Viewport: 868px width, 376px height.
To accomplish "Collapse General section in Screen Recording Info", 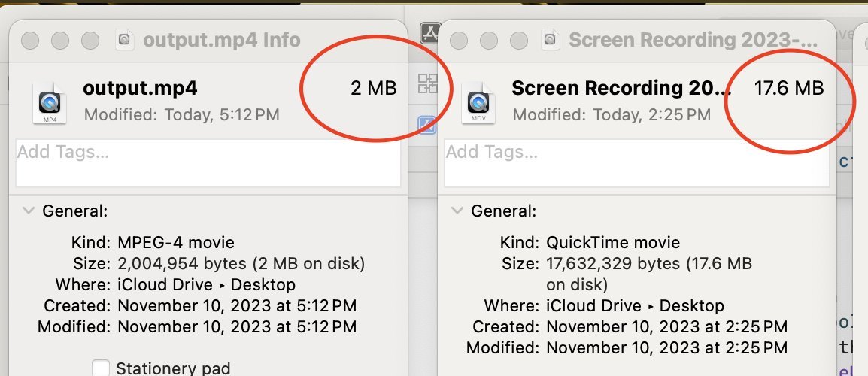I will [x=457, y=211].
